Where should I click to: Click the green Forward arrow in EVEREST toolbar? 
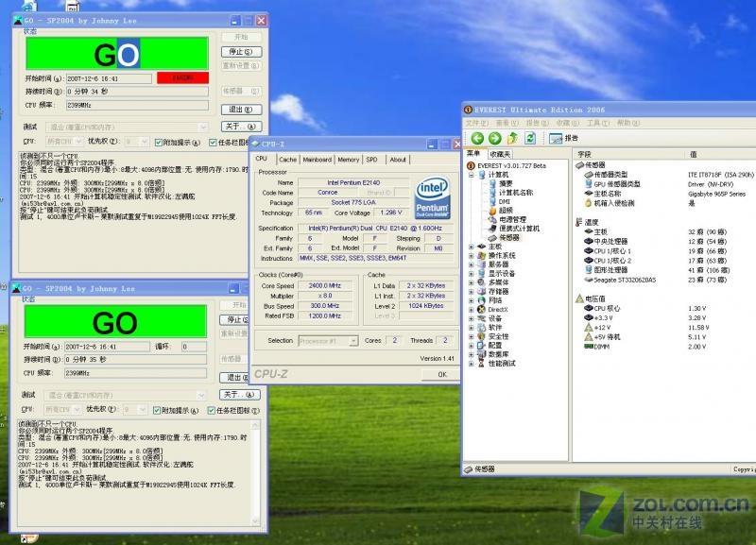494,139
